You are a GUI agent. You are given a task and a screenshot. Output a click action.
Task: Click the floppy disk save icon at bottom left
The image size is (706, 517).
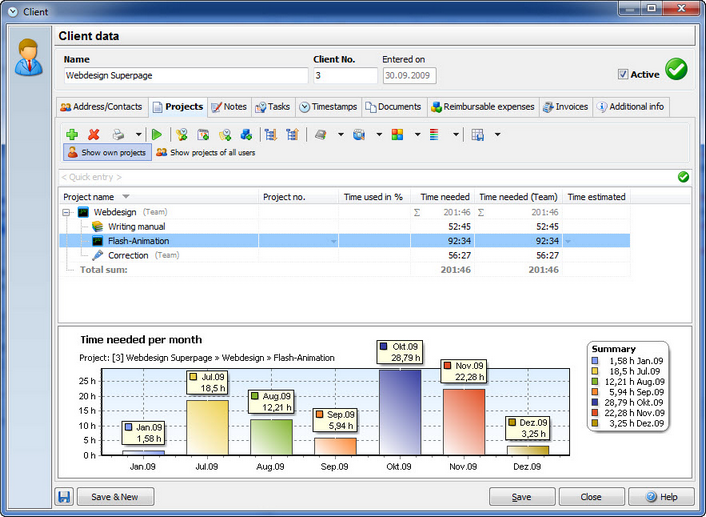click(64, 497)
